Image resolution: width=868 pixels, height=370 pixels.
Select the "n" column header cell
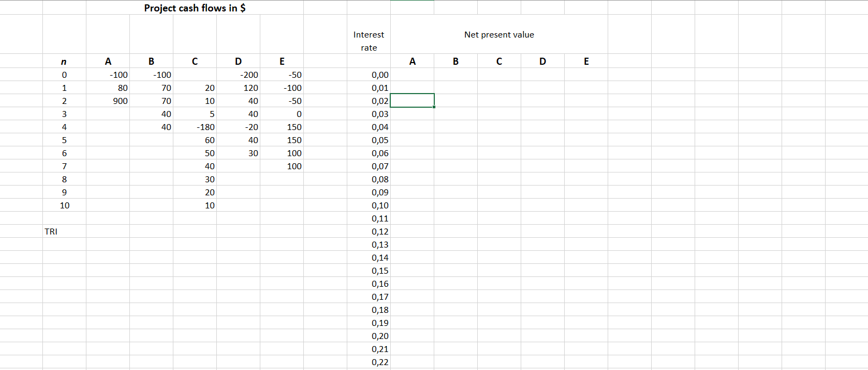tap(64, 61)
